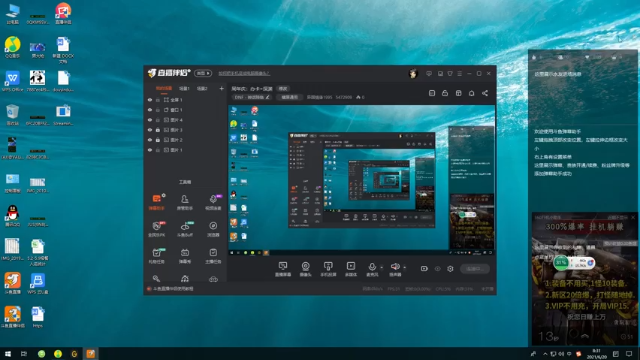Hide the 全屏 1 layer
Viewport: 640px width, 360px height.
(x=150, y=100)
